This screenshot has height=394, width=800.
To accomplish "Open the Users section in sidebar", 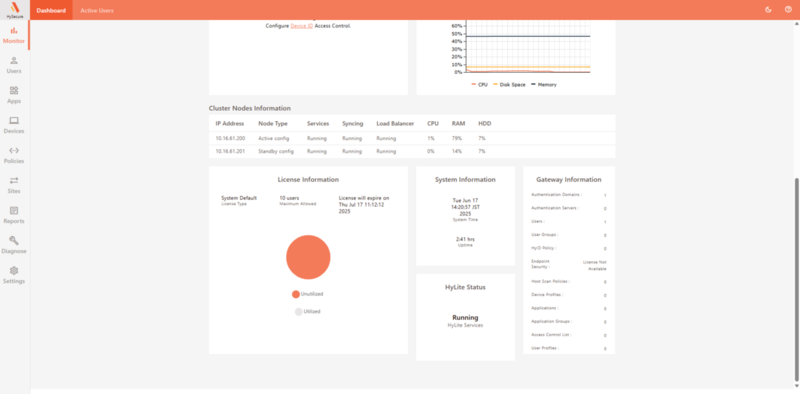I will [14, 65].
